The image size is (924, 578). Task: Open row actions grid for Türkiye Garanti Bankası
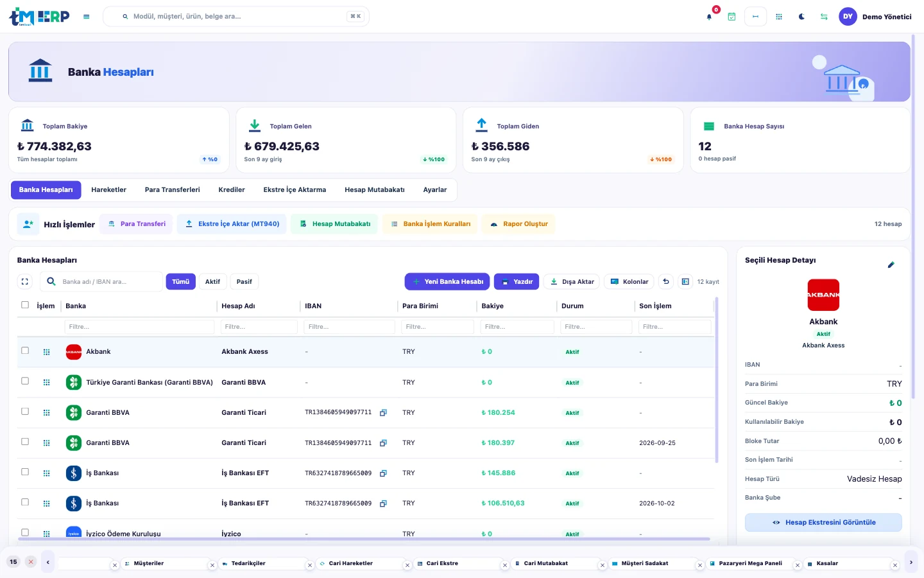46,383
